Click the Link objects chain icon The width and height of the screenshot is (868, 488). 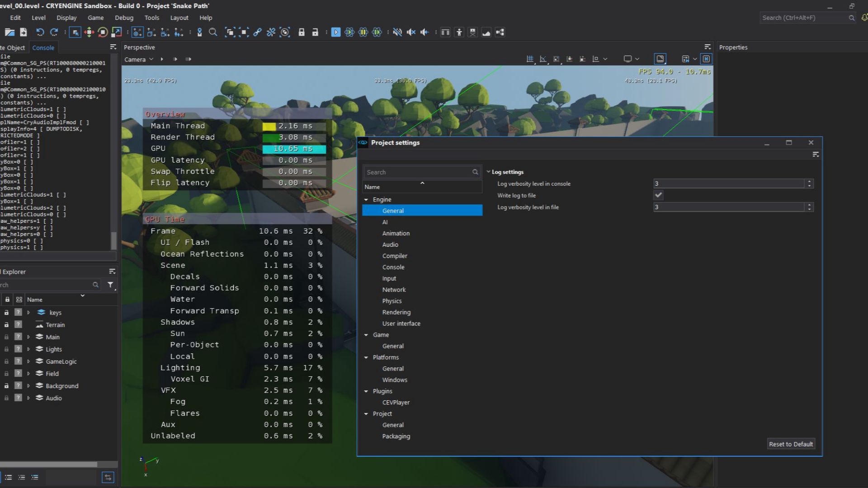pos(257,32)
